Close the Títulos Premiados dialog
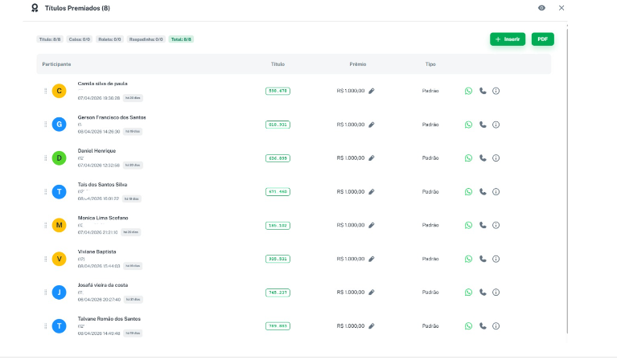 pyautogui.click(x=561, y=8)
